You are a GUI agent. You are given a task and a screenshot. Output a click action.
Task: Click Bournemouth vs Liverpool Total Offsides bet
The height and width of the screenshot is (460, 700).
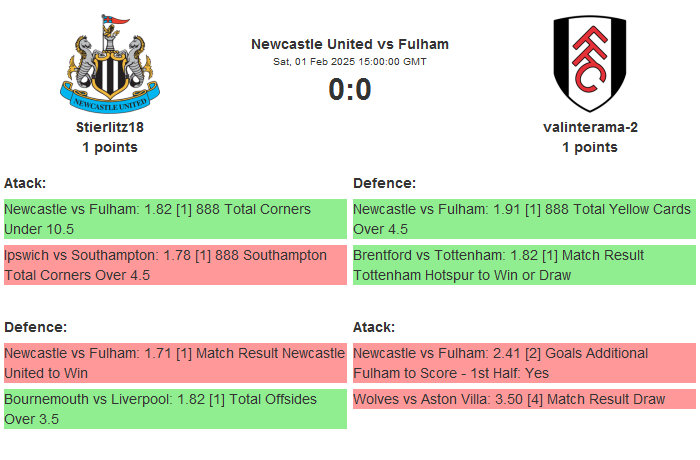[x=175, y=409]
